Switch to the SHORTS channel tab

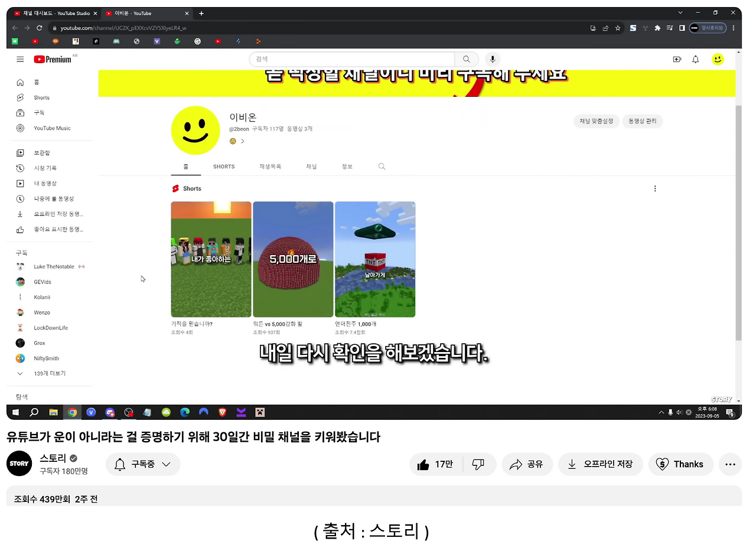point(224,167)
